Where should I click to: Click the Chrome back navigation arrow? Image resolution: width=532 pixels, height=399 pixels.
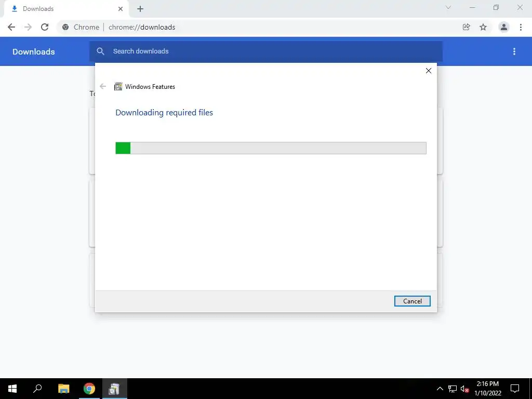tap(11, 27)
